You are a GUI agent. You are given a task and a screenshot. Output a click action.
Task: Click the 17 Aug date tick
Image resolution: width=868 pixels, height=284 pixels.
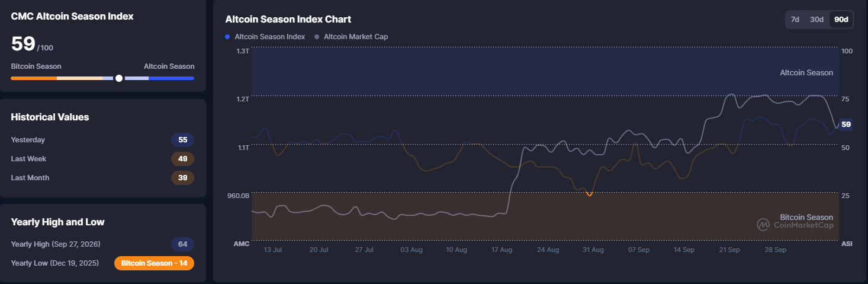[501, 250]
